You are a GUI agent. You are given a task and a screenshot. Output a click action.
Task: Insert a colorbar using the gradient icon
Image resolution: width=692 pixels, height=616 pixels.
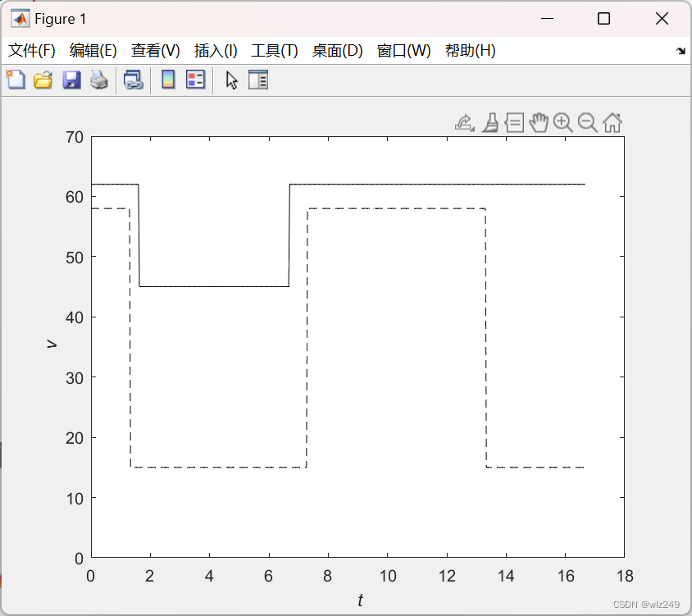pyautogui.click(x=171, y=80)
